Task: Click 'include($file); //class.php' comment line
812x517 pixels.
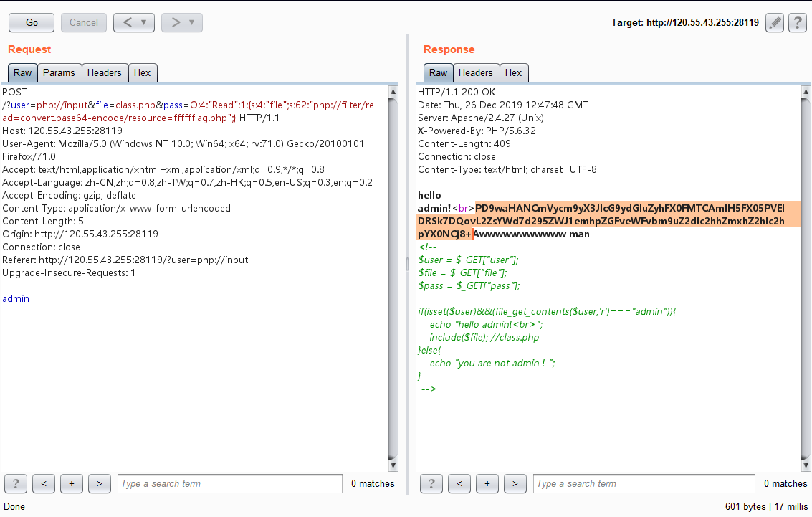Action: [x=484, y=337]
